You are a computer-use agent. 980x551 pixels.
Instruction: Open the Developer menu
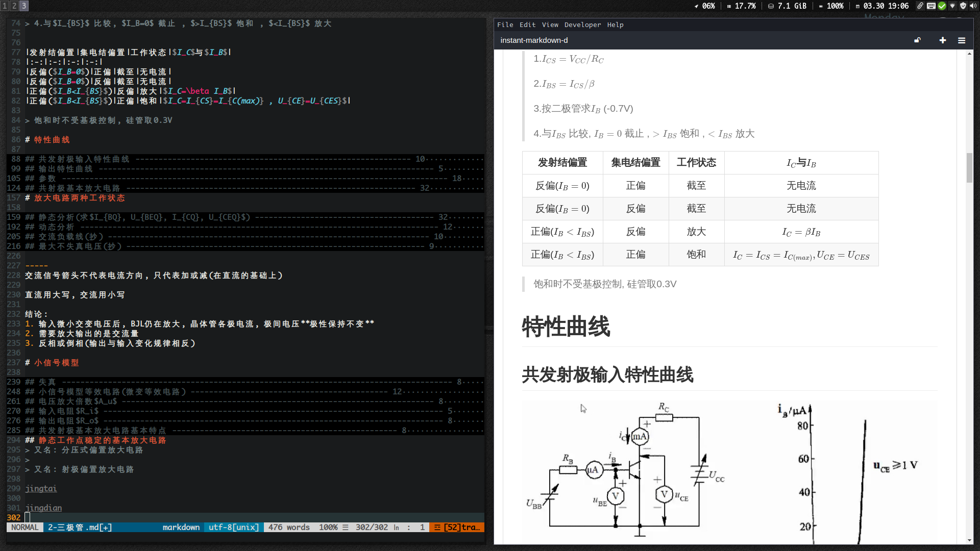[x=582, y=24]
